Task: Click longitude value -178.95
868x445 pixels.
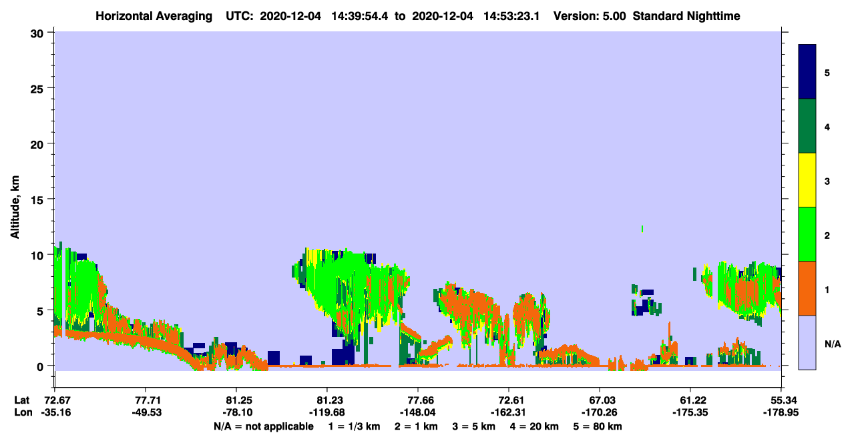Action: (x=781, y=412)
